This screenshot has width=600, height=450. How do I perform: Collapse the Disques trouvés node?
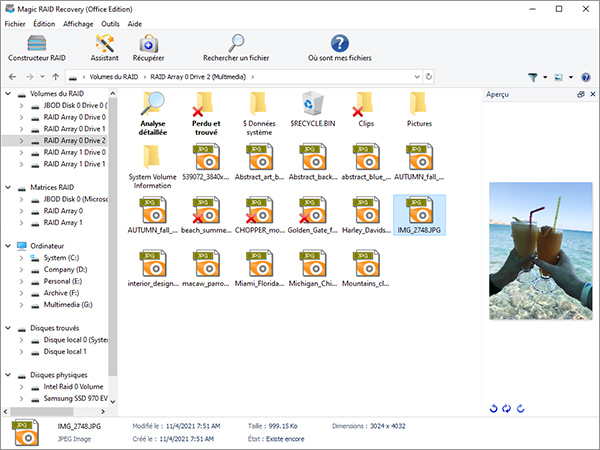tap(8, 328)
